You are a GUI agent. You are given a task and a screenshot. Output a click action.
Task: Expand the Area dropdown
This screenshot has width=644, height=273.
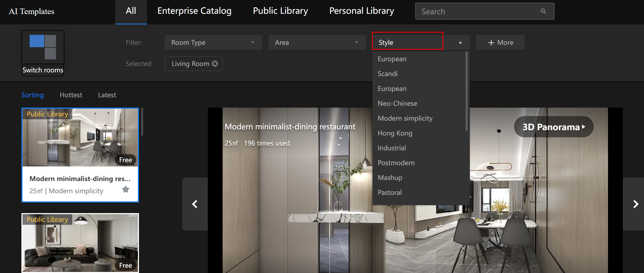[x=317, y=42]
